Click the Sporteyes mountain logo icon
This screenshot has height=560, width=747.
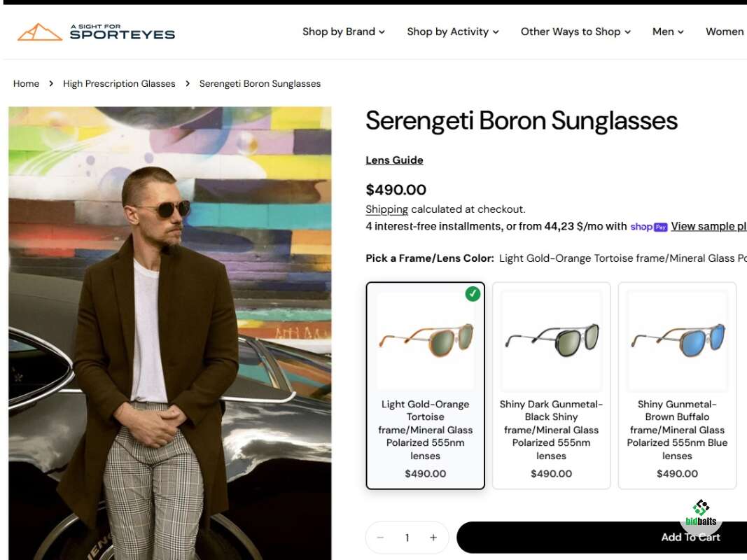coord(39,32)
